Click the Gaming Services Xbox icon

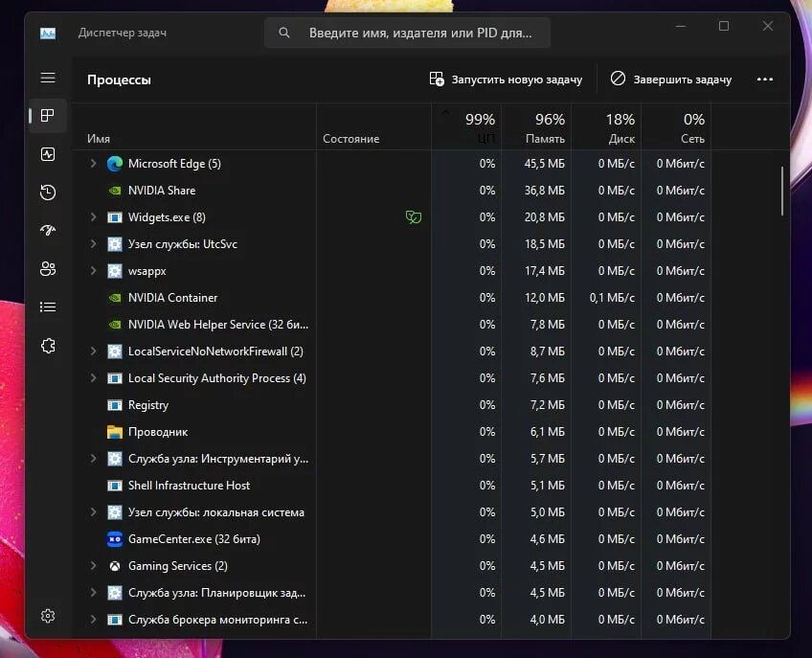(115, 566)
